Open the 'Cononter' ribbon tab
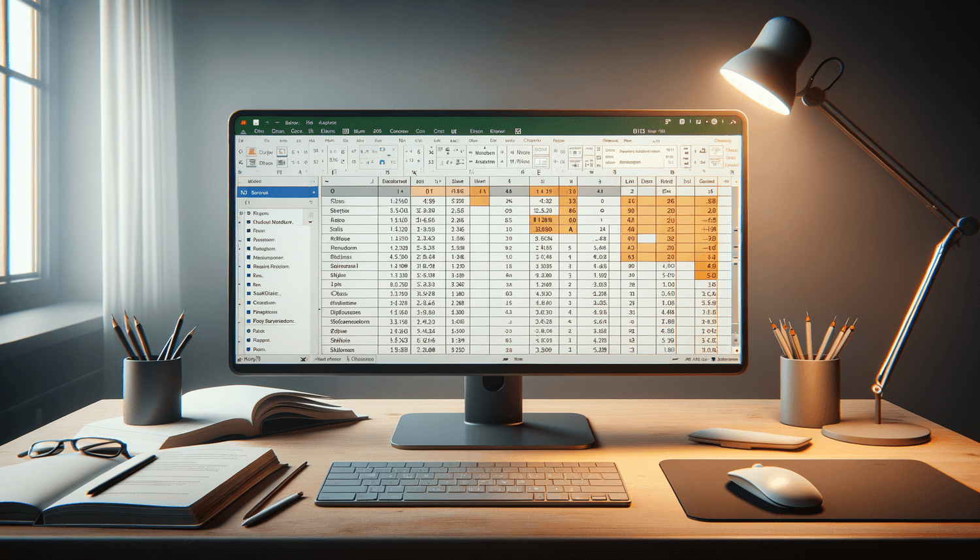 pyautogui.click(x=399, y=131)
